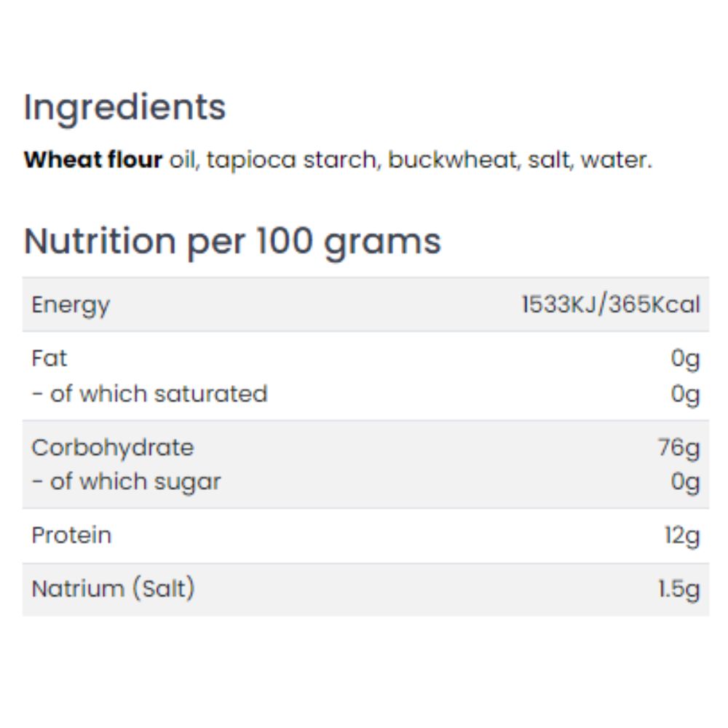The width and height of the screenshot is (728, 728).
Task: Click the of which saturated label
Action: tap(149, 394)
